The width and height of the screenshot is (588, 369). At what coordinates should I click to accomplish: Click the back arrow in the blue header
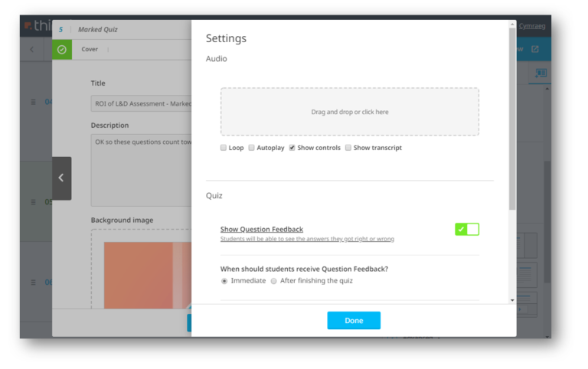(32, 49)
